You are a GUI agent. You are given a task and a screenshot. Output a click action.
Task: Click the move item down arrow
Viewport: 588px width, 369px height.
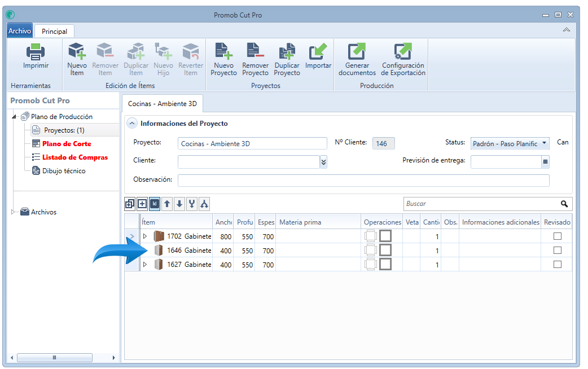179,204
